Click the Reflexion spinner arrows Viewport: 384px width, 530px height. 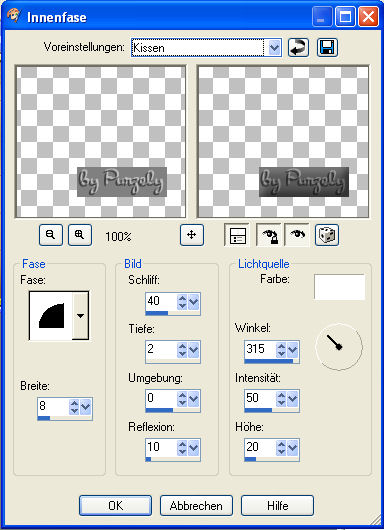[182, 449]
